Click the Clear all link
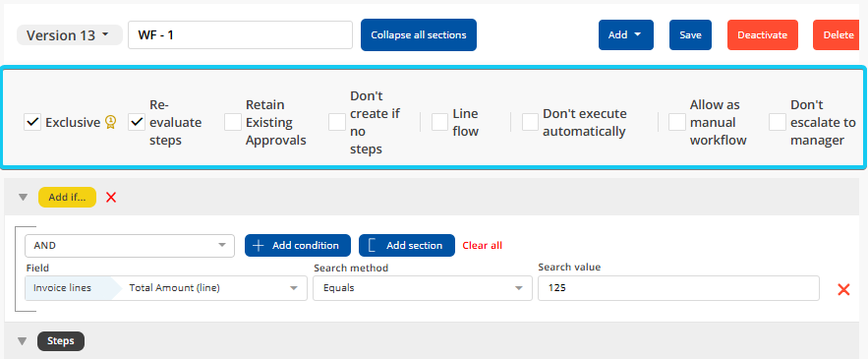Viewport: 868px width, 359px height. (x=482, y=246)
